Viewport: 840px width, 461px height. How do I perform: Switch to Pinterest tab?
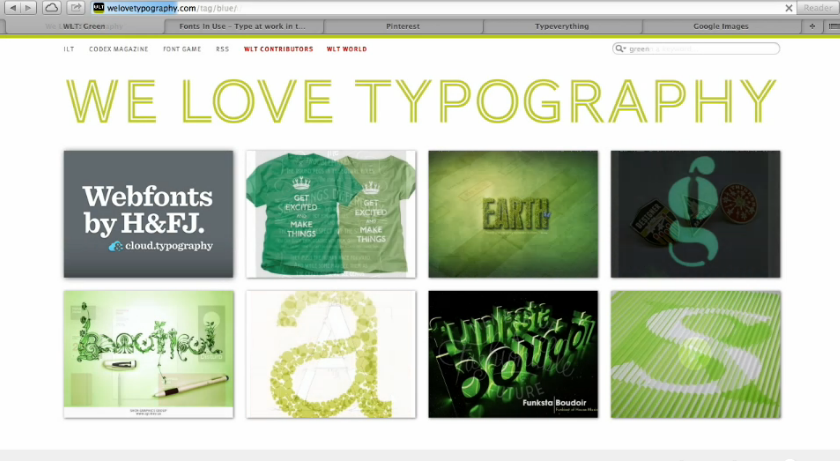[x=403, y=26]
